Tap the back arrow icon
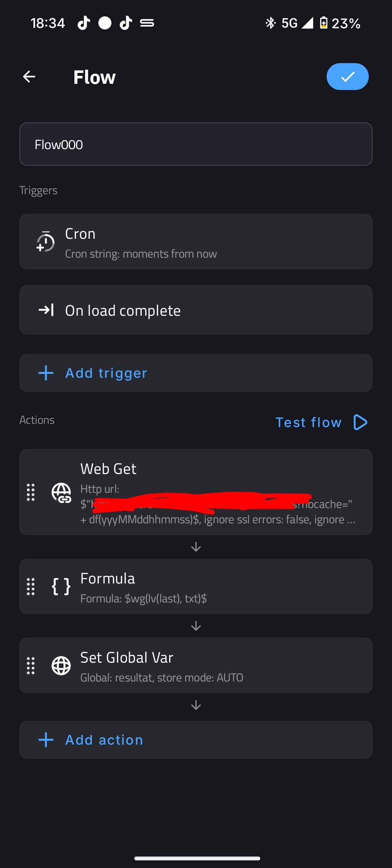Image resolution: width=392 pixels, height=868 pixels. point(29,77)
